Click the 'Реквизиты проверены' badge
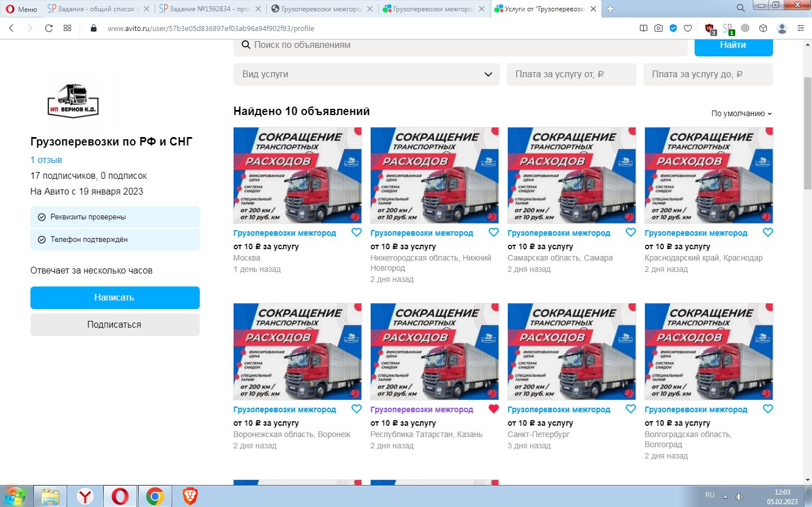Viewport: 812px width, 507px height. (x=115, y=217)
